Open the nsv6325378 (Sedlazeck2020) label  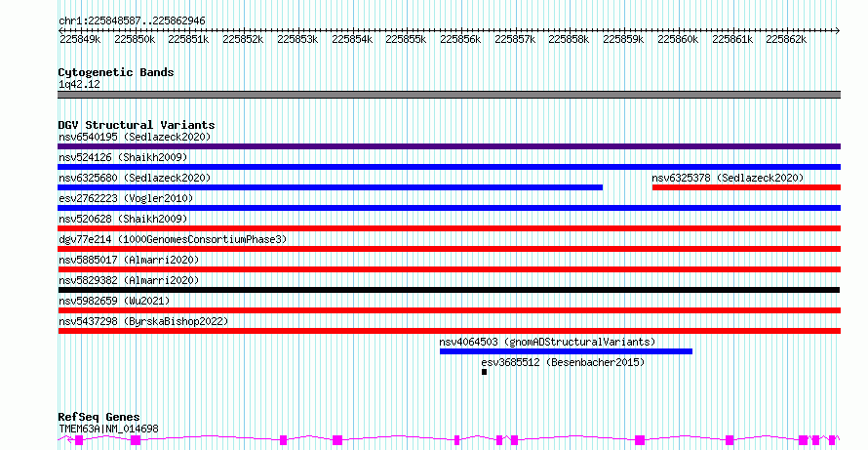[728, 178]
